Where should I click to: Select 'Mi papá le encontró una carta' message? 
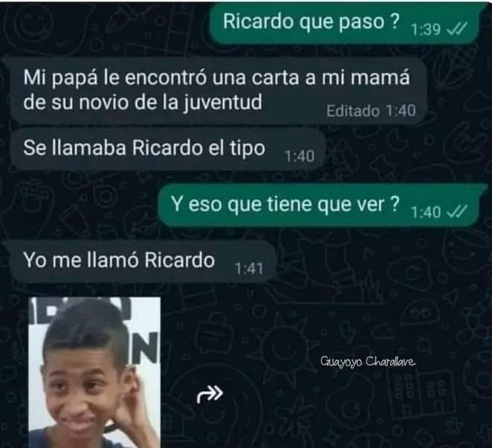coord(218,91)
